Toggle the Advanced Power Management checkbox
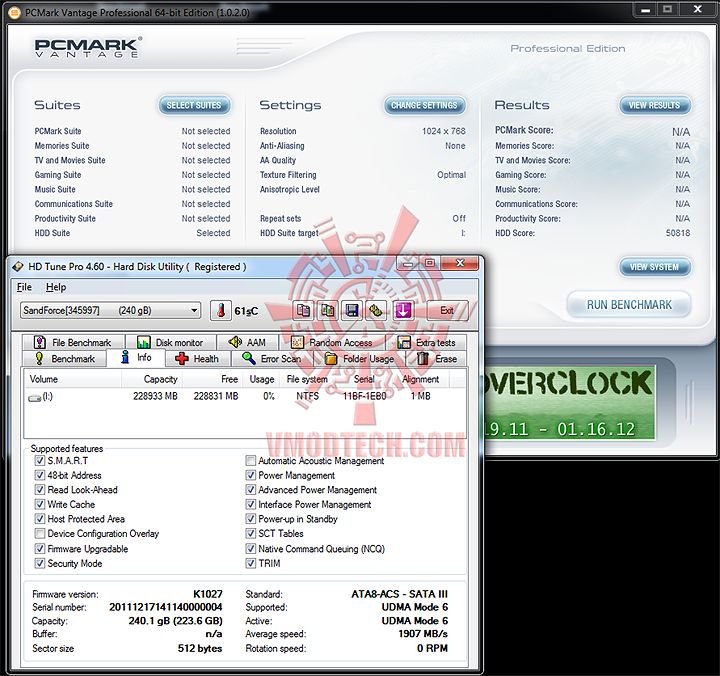This screenshot has width=720, height=676. coord(251,490)
